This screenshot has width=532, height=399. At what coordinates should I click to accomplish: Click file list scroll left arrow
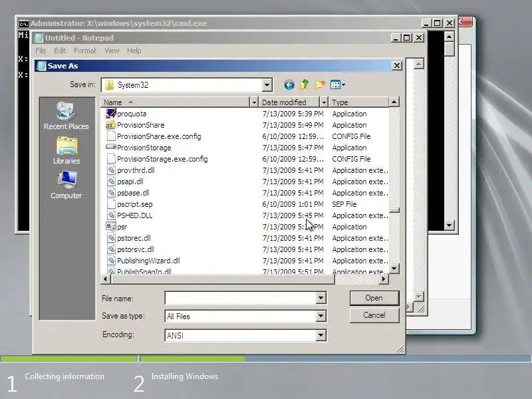(106, 279)
